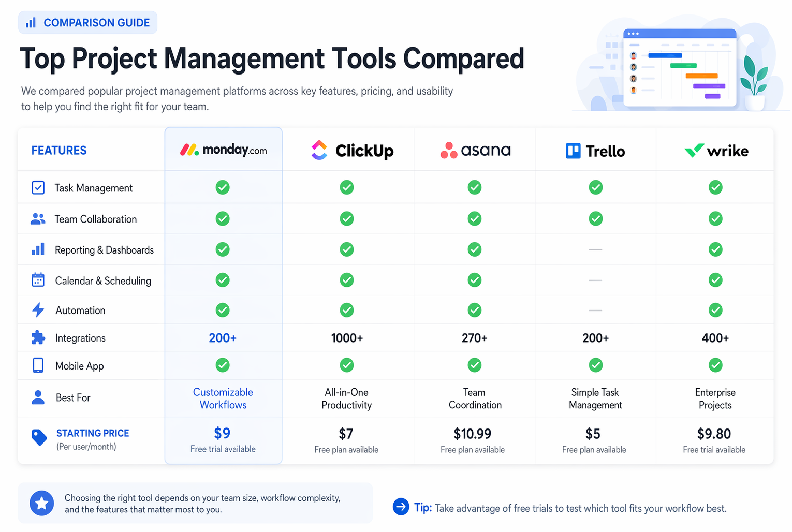Select the ClickUp column header logo
Image resolution: width=792 pixels, height=532 pixels.
pyautogui.click(x=353, y=150)
